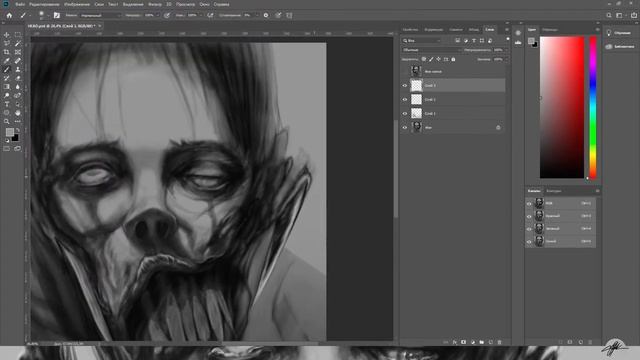640x360 pixels.
Task: Show the hidden top copy layer
Action: coord(405,71)
